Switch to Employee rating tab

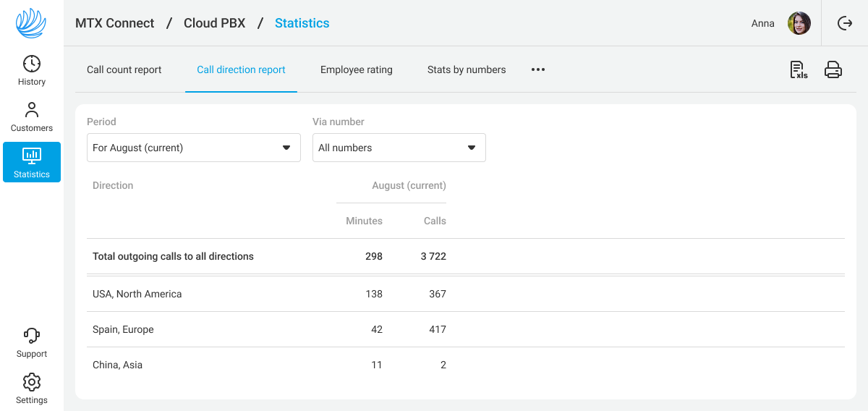[356, 69]
